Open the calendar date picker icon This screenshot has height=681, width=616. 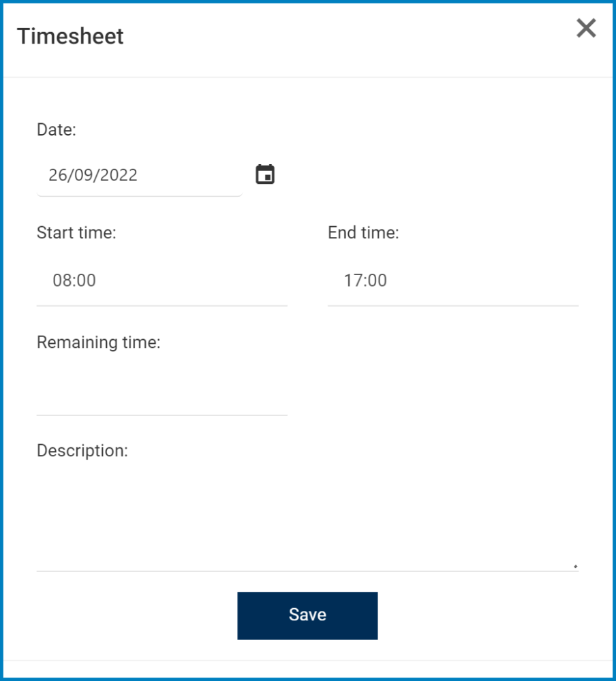265,175
